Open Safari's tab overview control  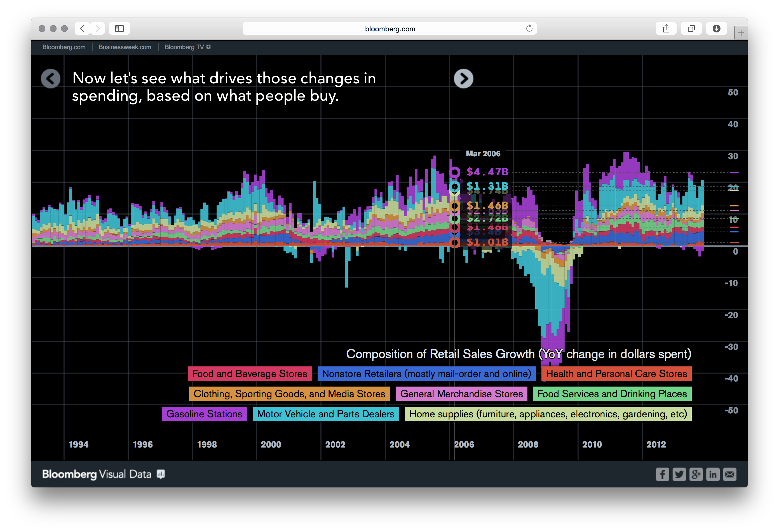(691, 29)
